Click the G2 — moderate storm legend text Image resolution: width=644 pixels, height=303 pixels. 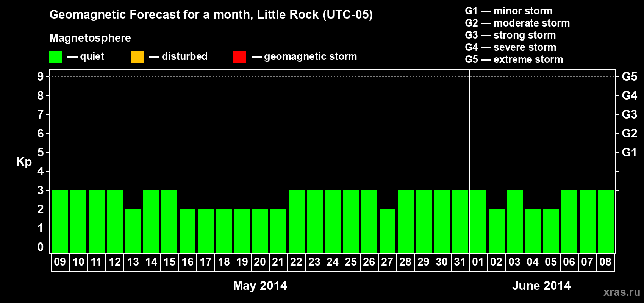coord(517,23)
